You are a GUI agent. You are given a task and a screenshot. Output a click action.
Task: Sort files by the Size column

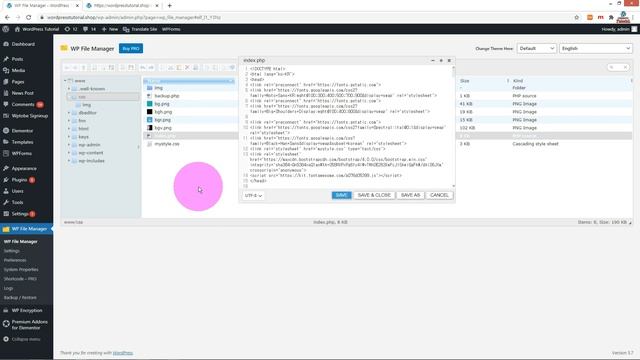pos(464,81)
